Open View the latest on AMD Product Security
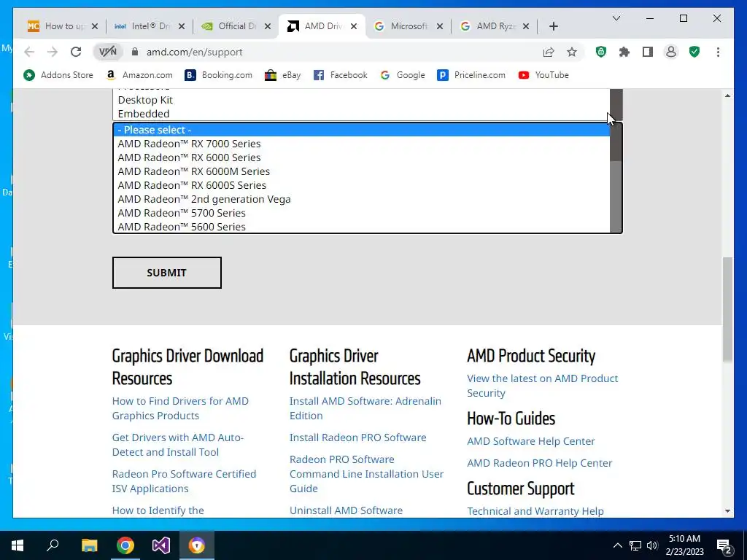747x560 pixels. (543, 386)
